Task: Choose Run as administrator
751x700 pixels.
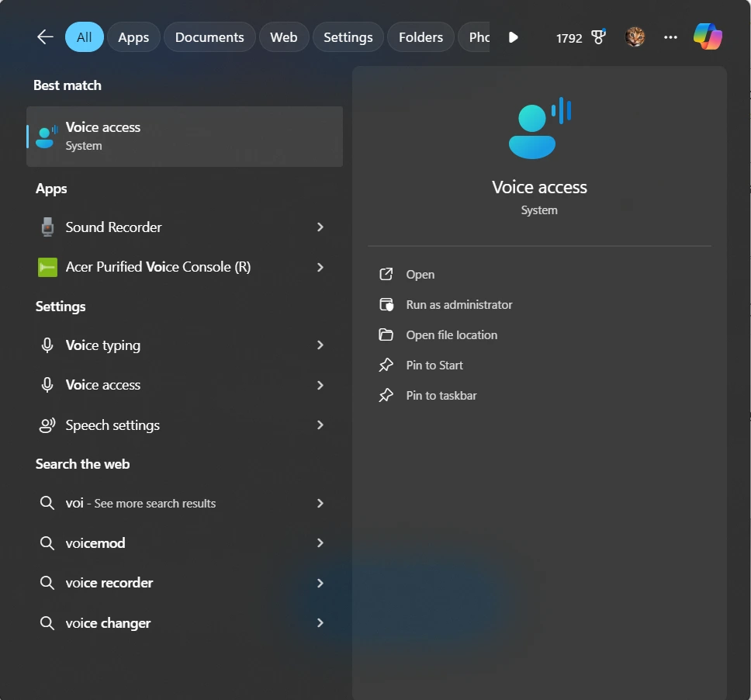Action: pos(539,305)
